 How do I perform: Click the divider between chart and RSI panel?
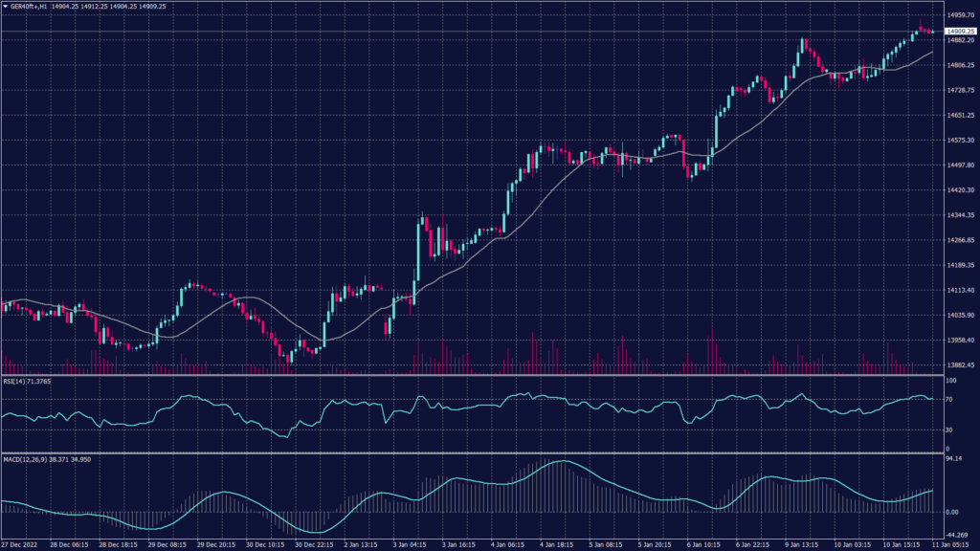tap(469, 375)
